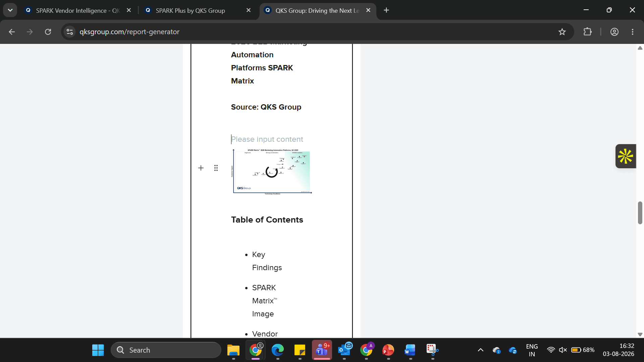
Task: Select the SPARK Matrix chart image
Action: (272, 172)
